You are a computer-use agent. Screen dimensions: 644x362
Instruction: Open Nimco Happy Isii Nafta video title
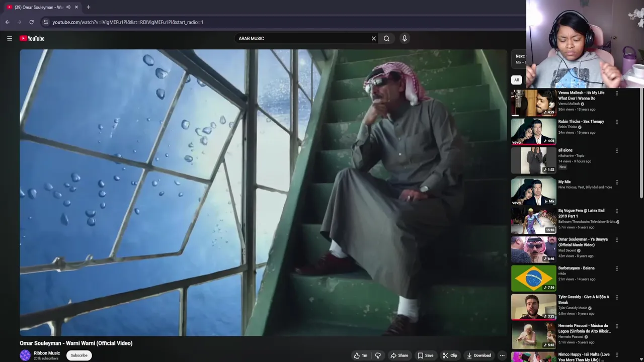(x=584, y=357)
